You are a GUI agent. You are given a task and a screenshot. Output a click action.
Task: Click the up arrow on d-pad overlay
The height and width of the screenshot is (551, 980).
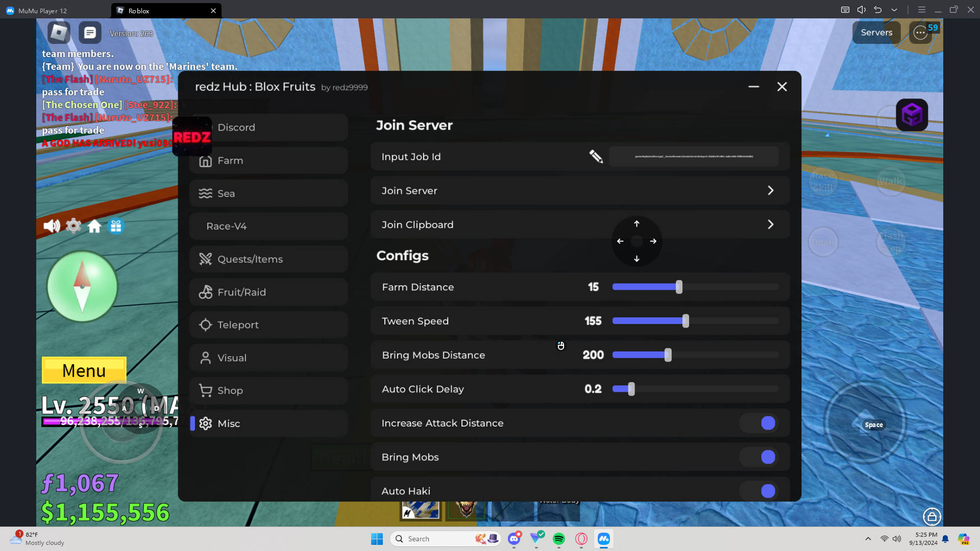pos(636,223)
